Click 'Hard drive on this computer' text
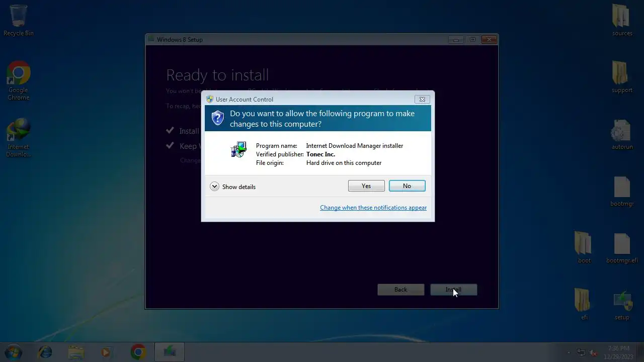The image size is (644, 362). click(344, 163)
